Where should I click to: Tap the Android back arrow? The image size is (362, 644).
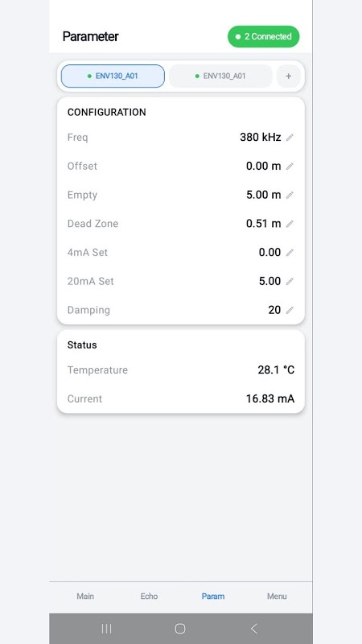(x=253, y=629)
